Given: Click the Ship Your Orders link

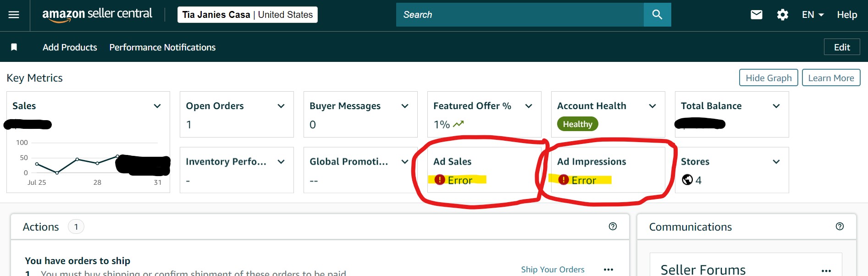Looking at the screenshot, I should pos(553,270).
